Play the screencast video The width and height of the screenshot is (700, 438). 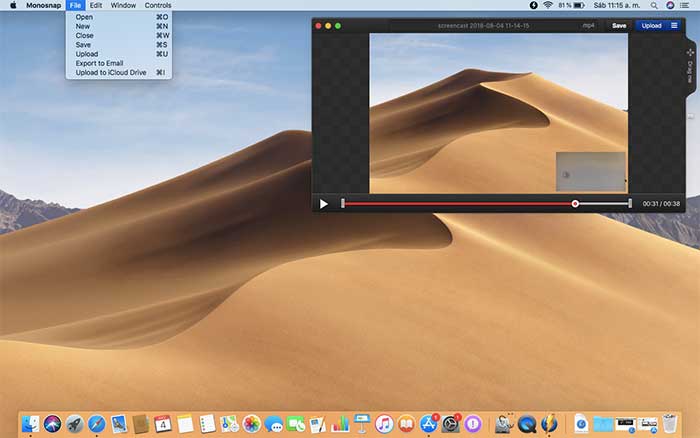pos(324,204)
